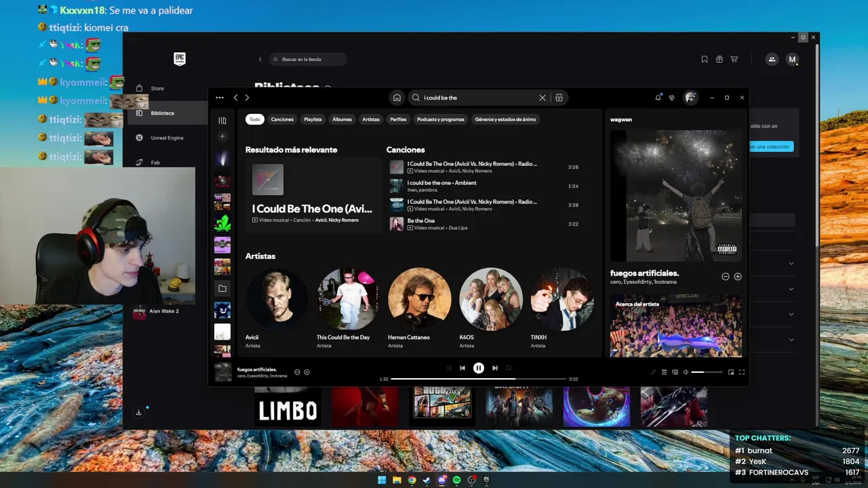This screenshot has width=868, height=488.
Task: Adjust the Spotify volume slider
Action: click(x=707, y=372)
